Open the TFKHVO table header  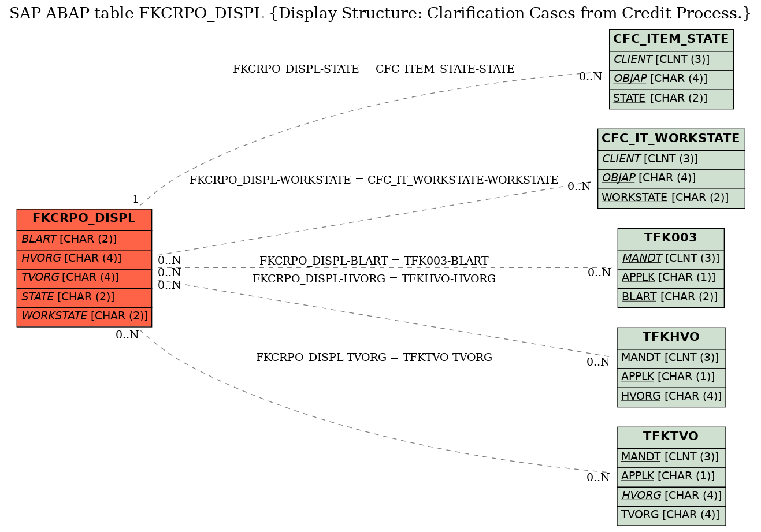[671, 338]
